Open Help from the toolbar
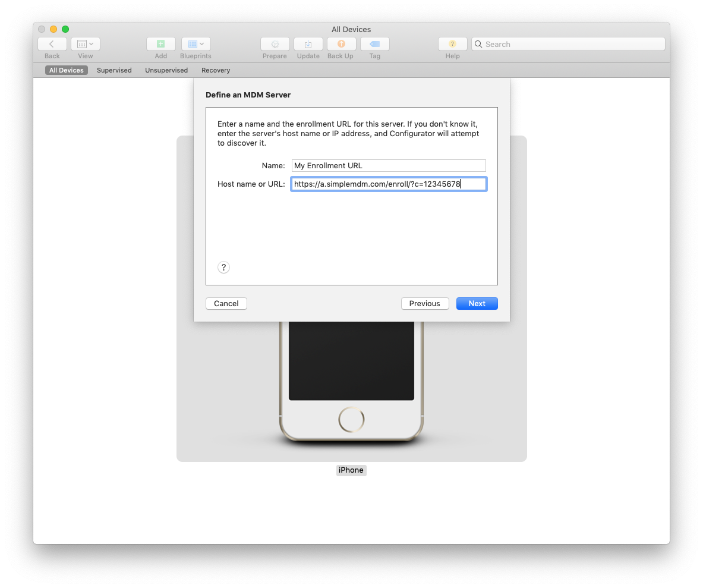This screenshot has width=703, height=588. point(452,44)
